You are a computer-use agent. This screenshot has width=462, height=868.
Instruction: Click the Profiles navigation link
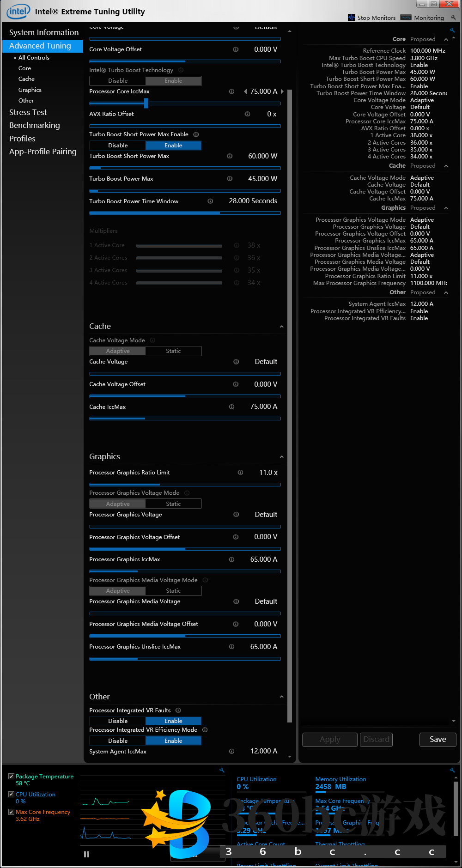[22, 139]
